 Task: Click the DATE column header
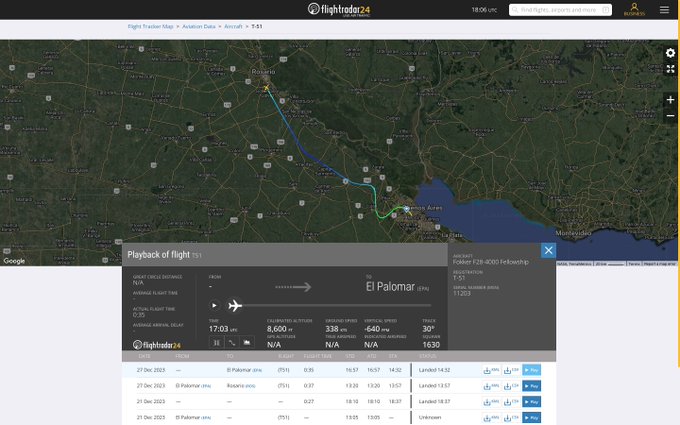(144, 356)
